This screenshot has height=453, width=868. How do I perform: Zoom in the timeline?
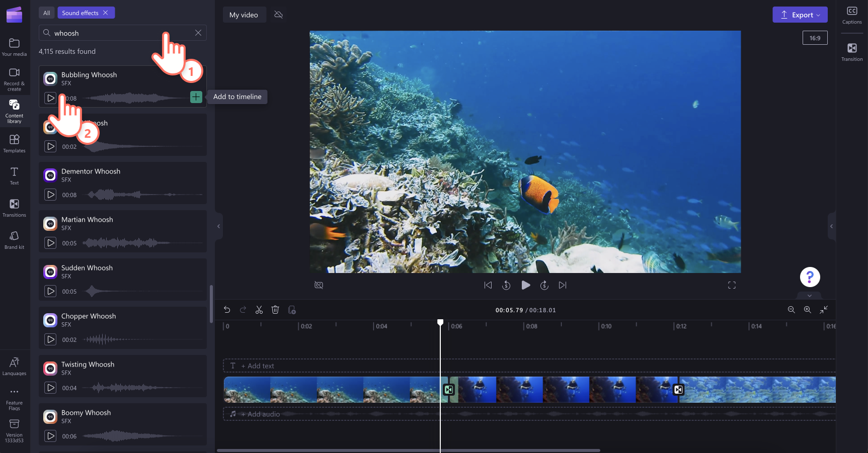pyautogui.click(x=808, y=310)
